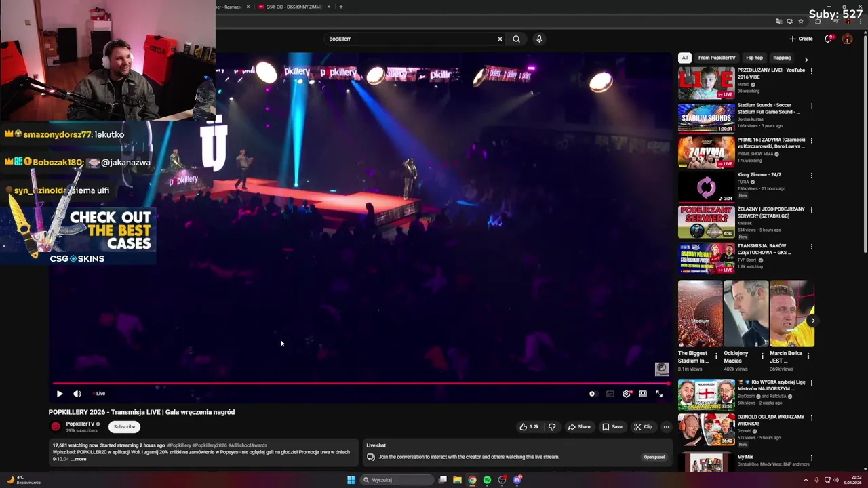This screenshot has height=488, width=868.
Task: Open the channel watermark in the video corner
Action: (x=661, y=369)
